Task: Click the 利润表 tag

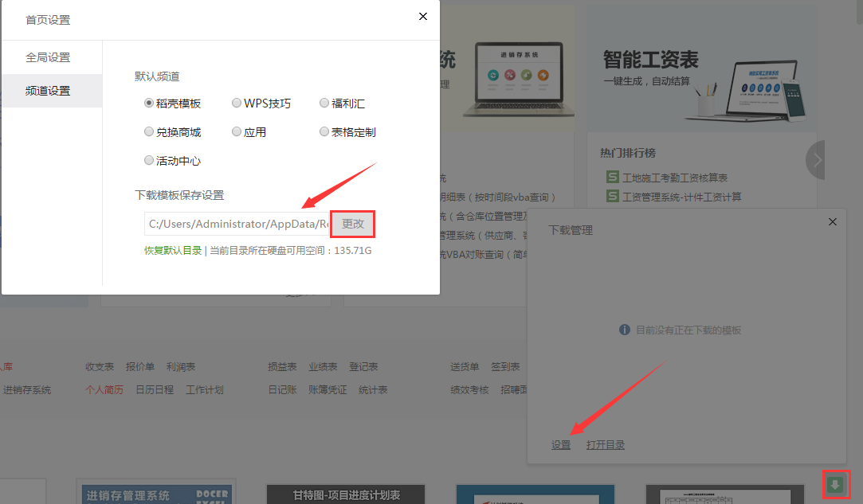Action: [x=181, y=366]
